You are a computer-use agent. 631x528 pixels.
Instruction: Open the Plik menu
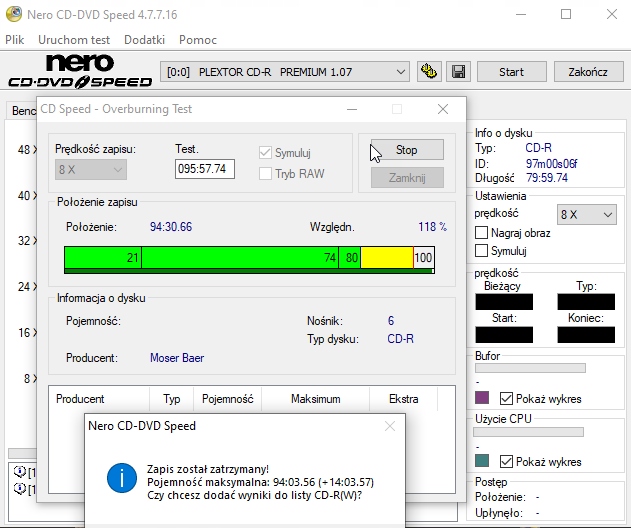coord(14,40)
